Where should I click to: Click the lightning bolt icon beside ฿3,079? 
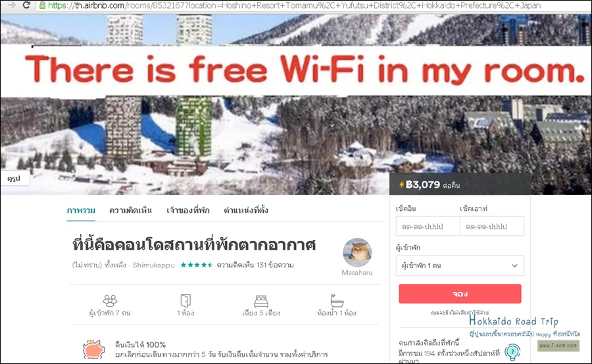(x=401, y=185)
